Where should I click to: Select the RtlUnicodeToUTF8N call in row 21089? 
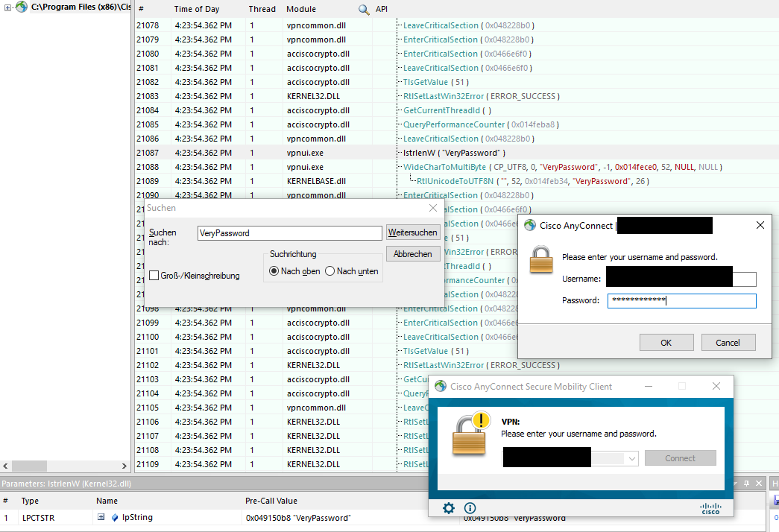pos(532,181)
